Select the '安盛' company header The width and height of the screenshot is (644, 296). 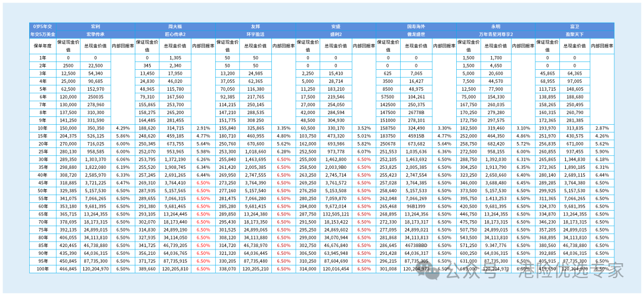(336, 26)
